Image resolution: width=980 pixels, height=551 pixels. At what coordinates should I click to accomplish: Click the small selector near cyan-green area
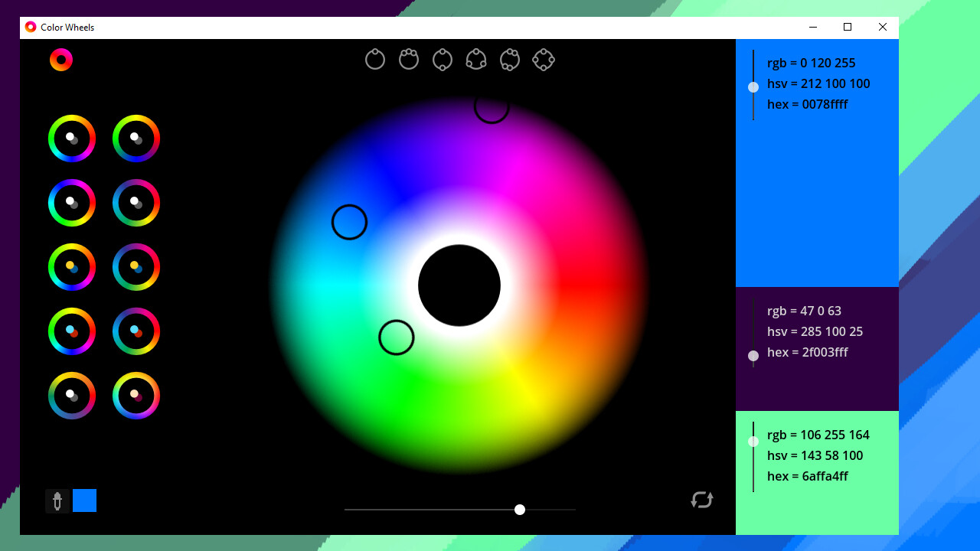coord(397,337)
